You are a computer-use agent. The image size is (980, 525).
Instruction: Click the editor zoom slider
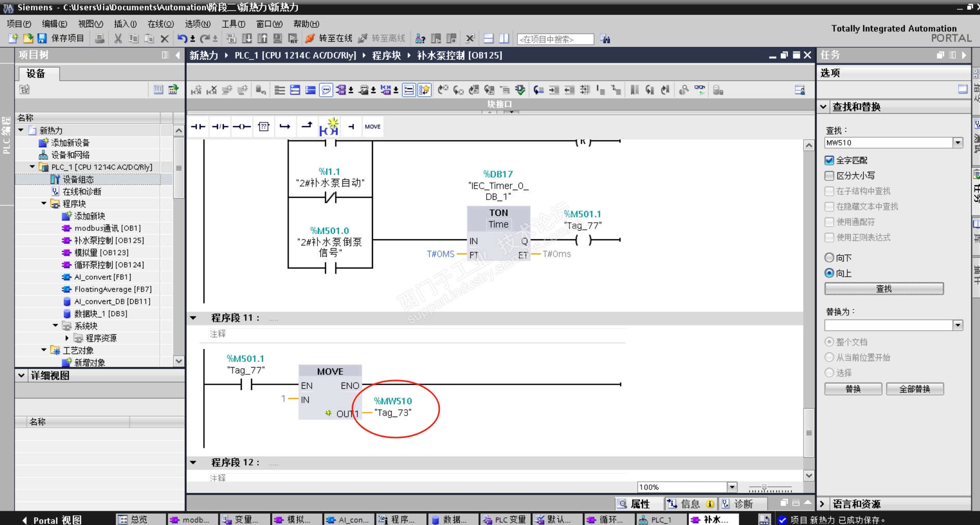[765, 487]
